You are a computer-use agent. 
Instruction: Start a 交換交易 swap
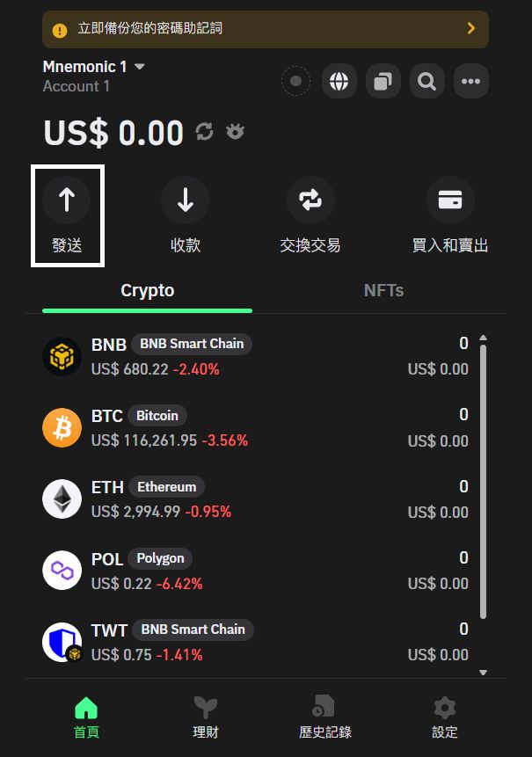point(310,200)
